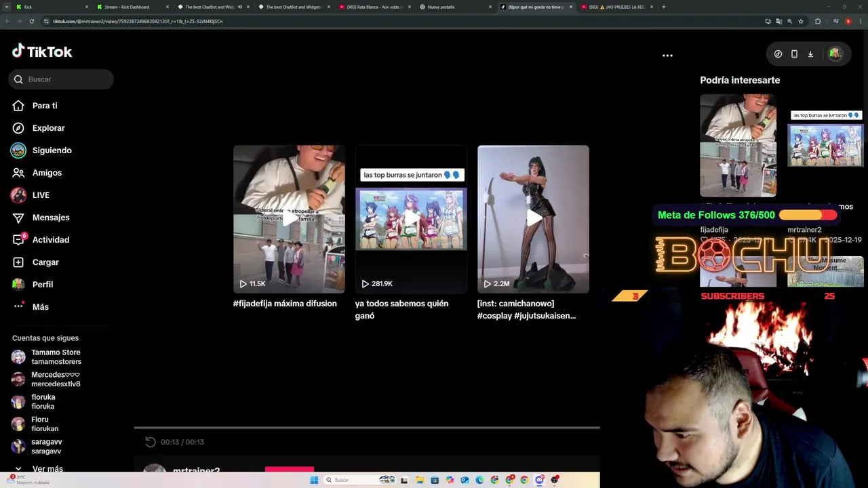Click the #fijadefija máxima difusion caption
The height and width of the screenshot is (488, 868).
point(285,304)
